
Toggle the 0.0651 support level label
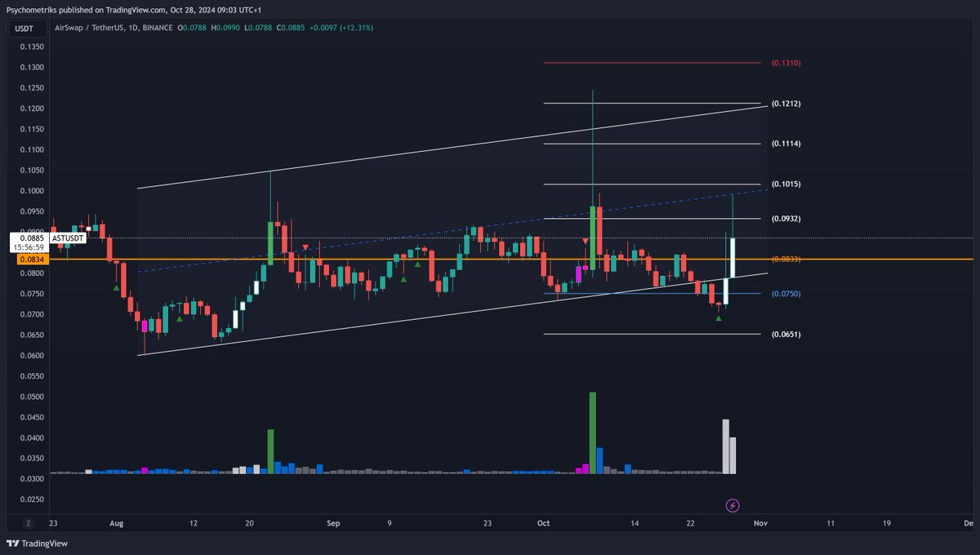click(786, 334)
